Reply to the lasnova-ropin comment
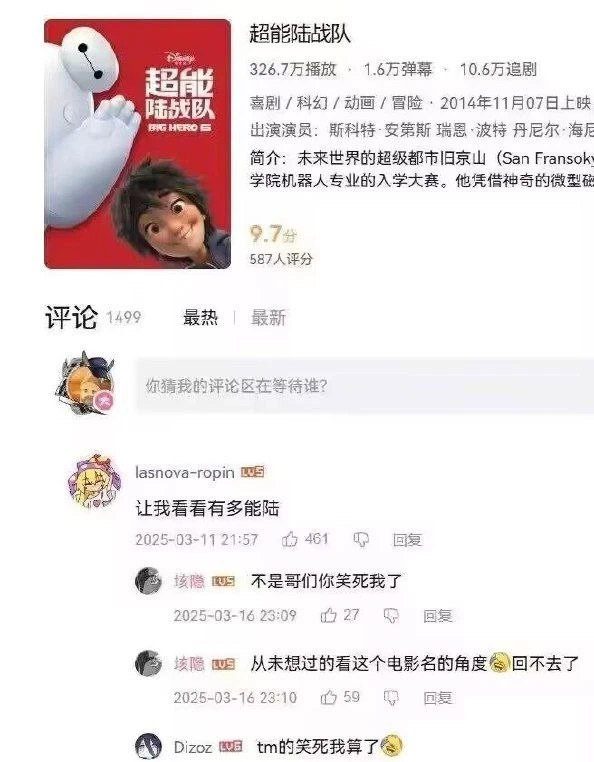The image size is (594, 762). point(407,540)
